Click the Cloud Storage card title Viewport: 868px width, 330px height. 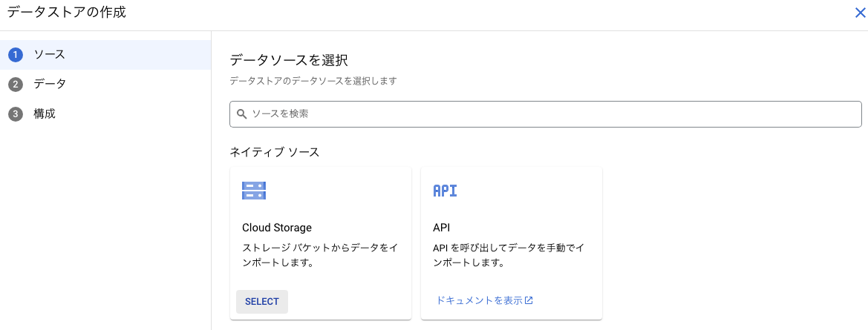[x=277, y=227]
